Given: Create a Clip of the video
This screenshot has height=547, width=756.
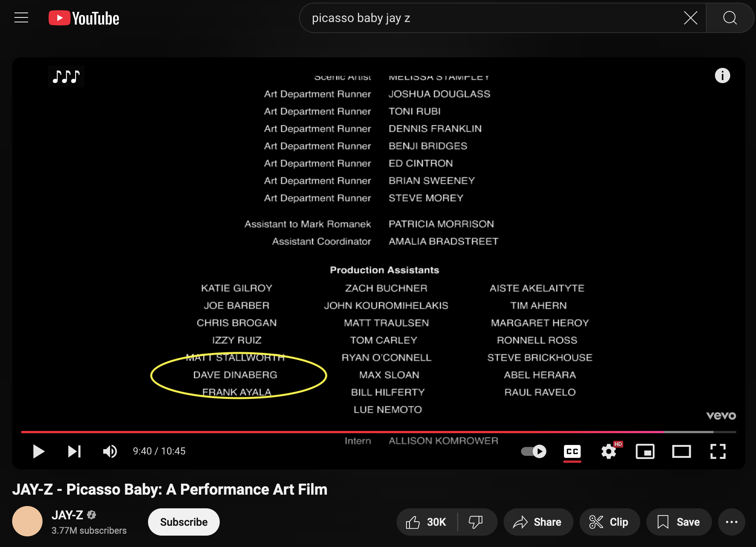Looking at the screenshot, I should [x=609, y=522].
